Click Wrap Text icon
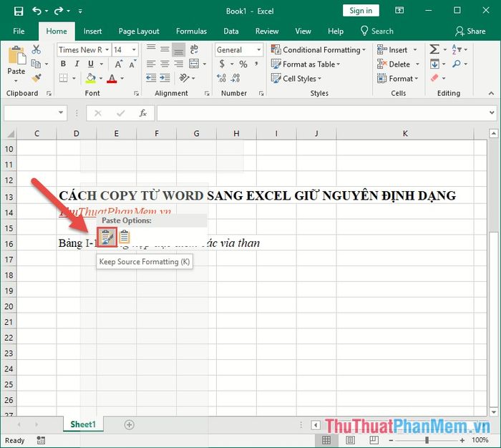Viewport: 501px width, 448px height. (x=194, y=49)
